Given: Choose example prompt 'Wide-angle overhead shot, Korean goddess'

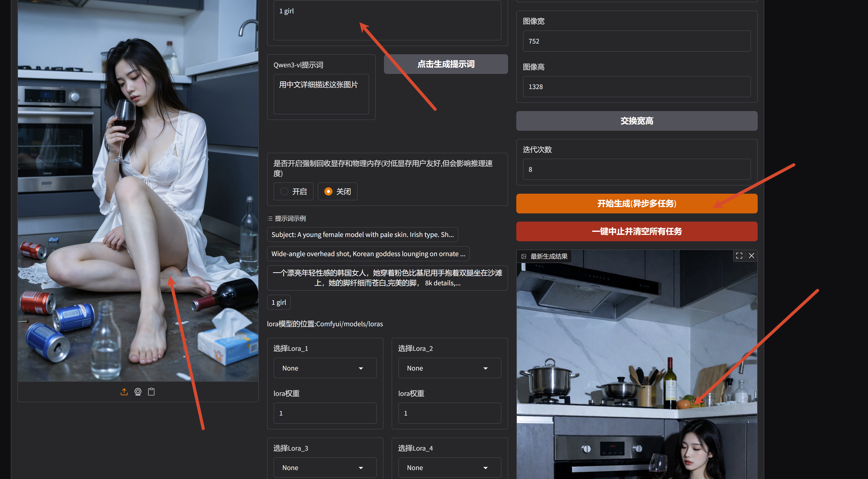Looking at the screenshot, I should 368,254.
